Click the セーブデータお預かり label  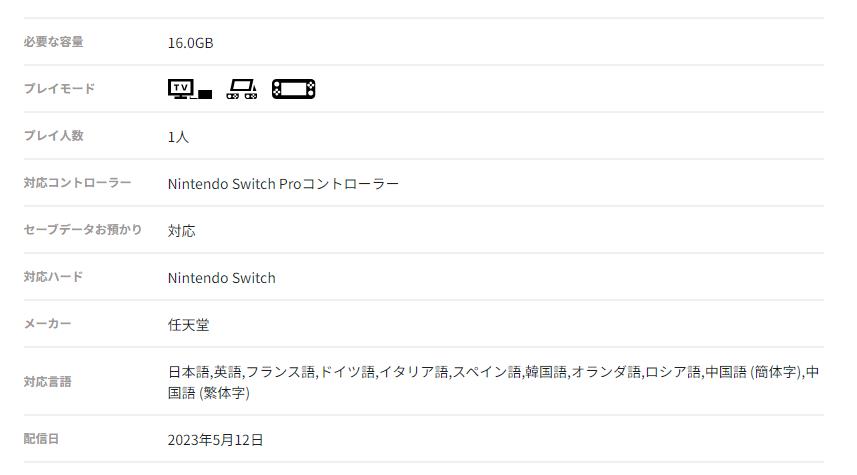click(83, 230)
